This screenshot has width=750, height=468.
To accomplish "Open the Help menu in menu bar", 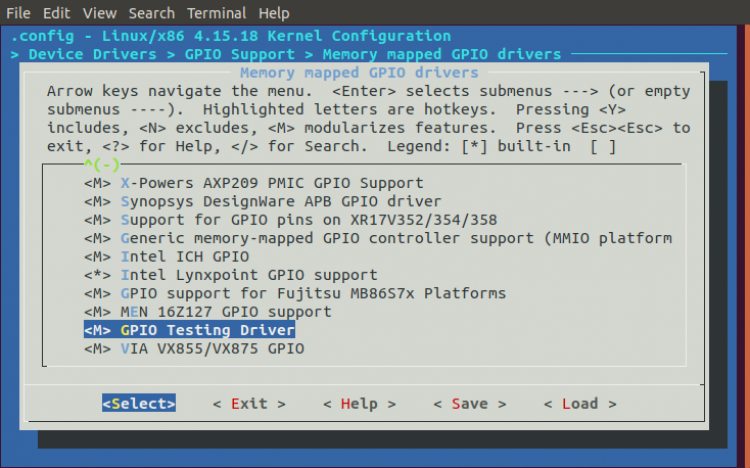I will [x=274, y=13].
